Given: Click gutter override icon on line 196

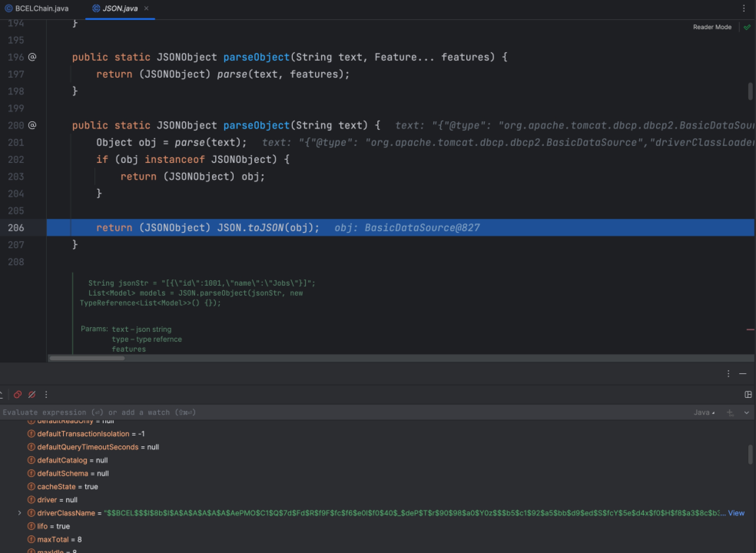Looking at the screenshot, I should [32, 57].
